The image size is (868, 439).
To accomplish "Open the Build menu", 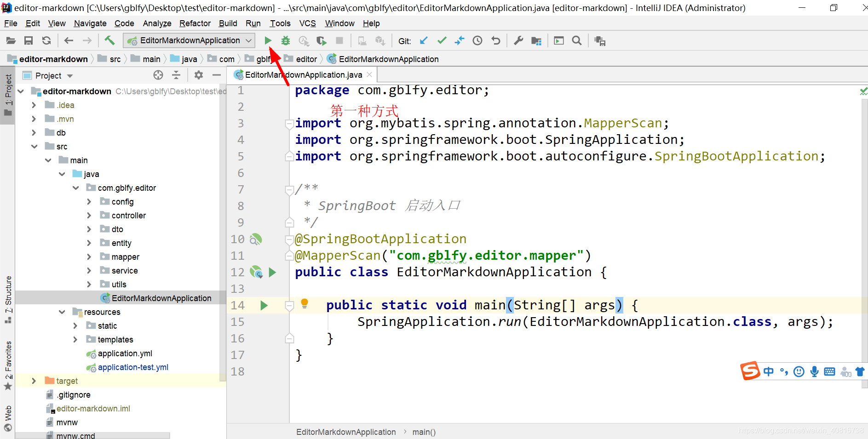I will click(x=228, y=23).
